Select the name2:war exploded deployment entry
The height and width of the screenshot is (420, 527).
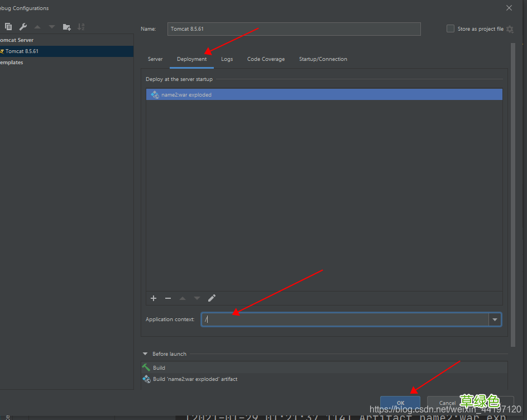pos(186,95)
